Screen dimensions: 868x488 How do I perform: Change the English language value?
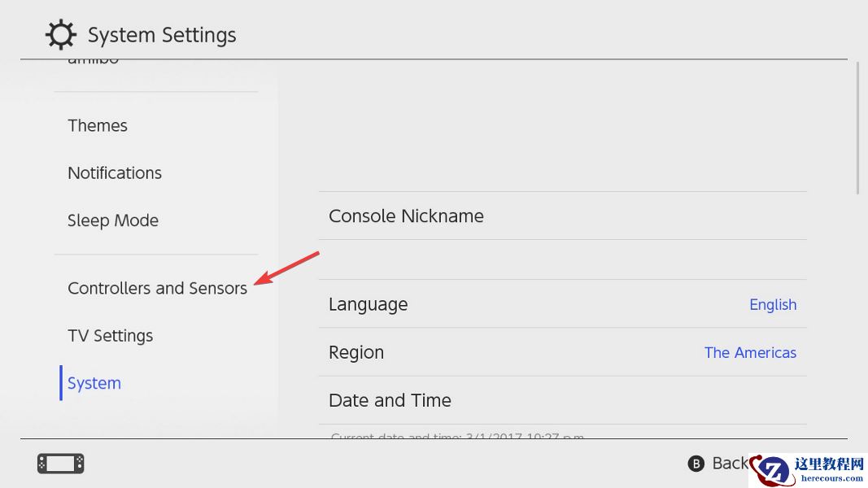(x=772, y=304)
